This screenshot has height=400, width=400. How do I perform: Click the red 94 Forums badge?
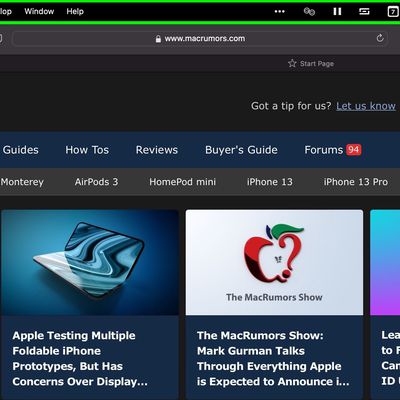[354, 150]
